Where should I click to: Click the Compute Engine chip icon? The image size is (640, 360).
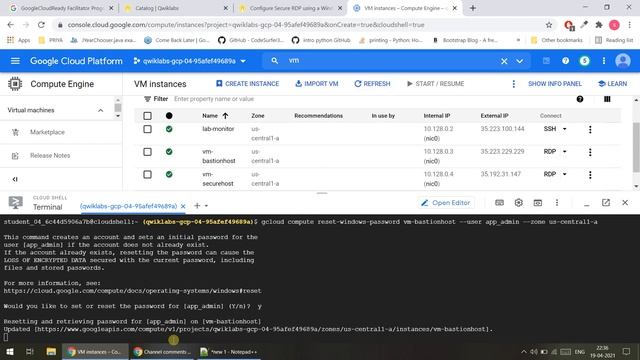click(x=15, y=84)
